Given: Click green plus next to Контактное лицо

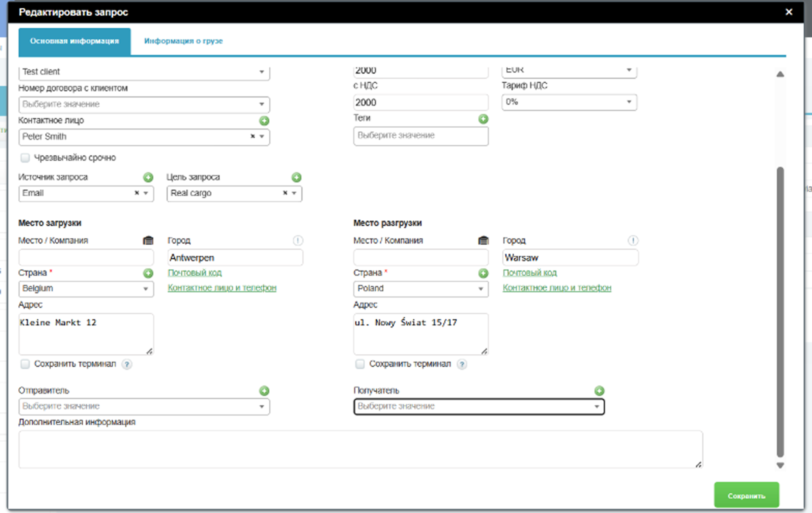Looking at the screenshot, I should (x=264, y=120).
